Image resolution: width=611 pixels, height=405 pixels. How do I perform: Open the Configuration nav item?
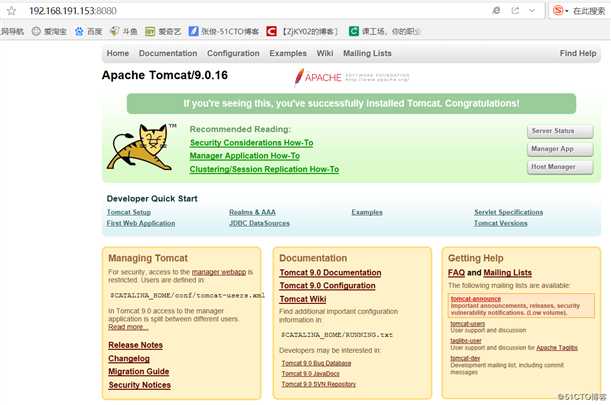coord(233,53)
